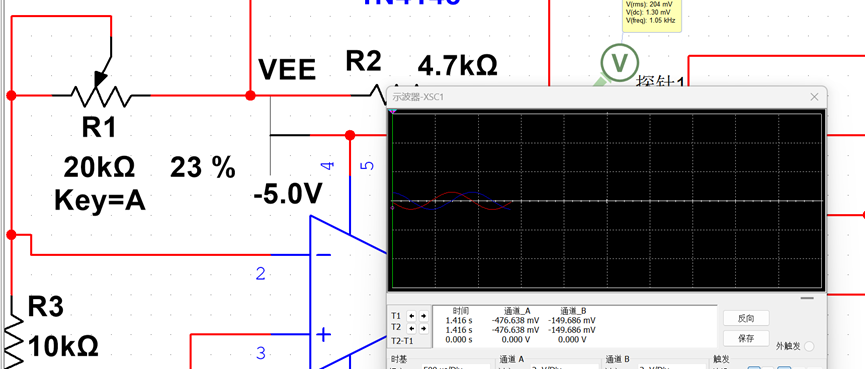Select the green V voltage probe
The width and height of the screenshot is (865, 369).
620,62
